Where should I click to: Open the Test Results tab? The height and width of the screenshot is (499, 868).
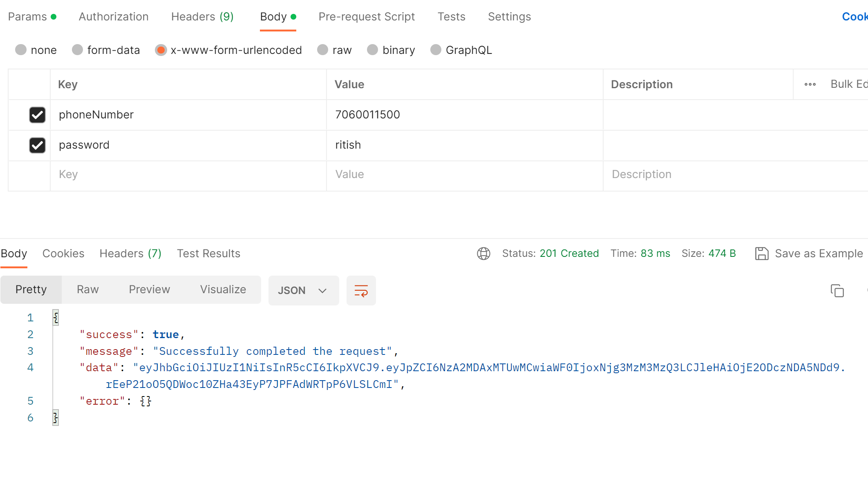[x=208, y=254]
